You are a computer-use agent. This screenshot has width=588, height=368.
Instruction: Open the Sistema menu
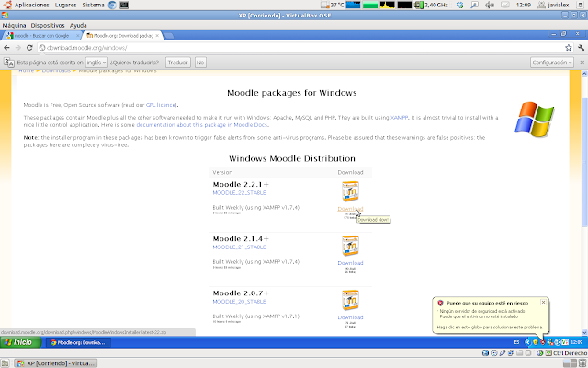tap(93, 5)
